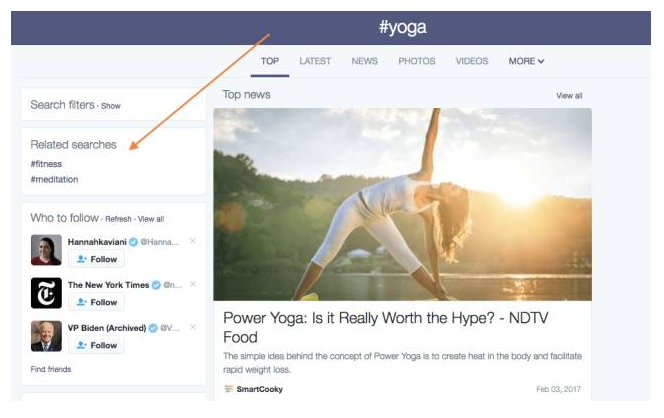View all Who to follow suggestions
Image resolution: width=664 pixels, height=418 pixels.
151,219
